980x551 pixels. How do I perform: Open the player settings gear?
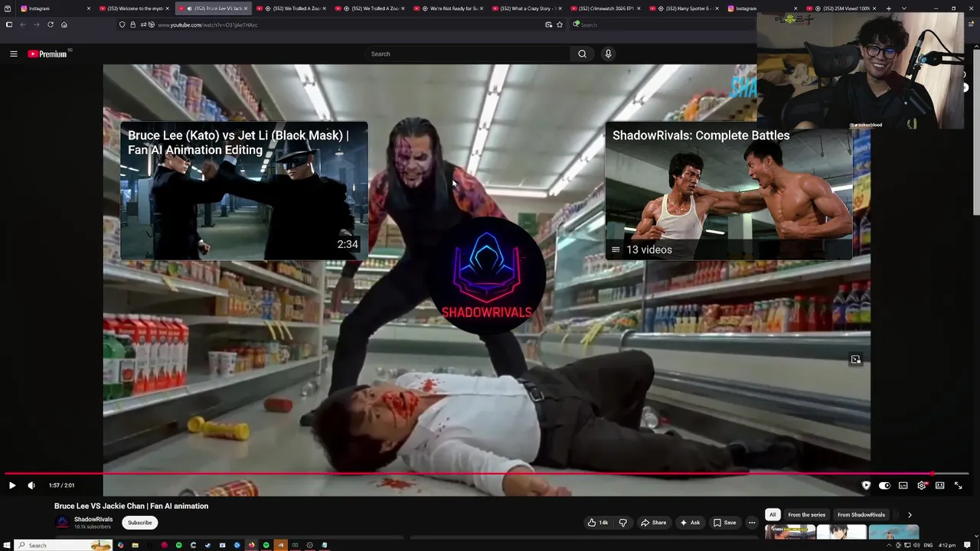click(x=922, y=485)
